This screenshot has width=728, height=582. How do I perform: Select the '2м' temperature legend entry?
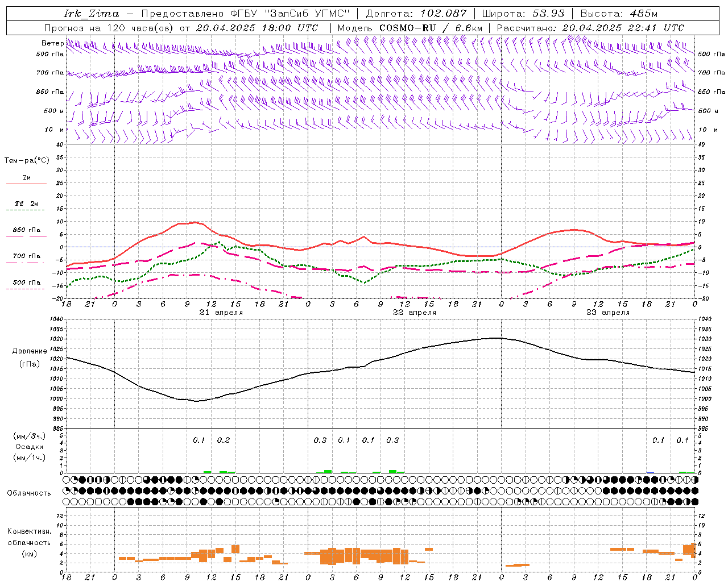pos(27,178)
